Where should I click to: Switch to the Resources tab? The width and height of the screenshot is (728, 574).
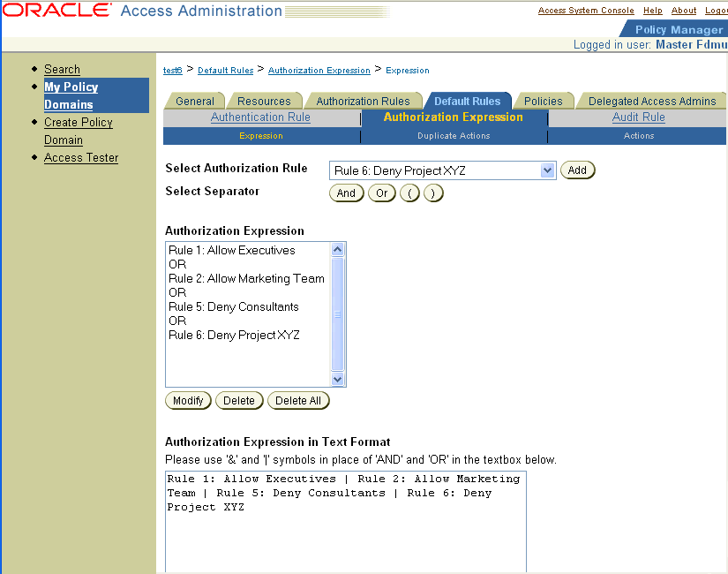pyautogui.click(x=264, y=101)
